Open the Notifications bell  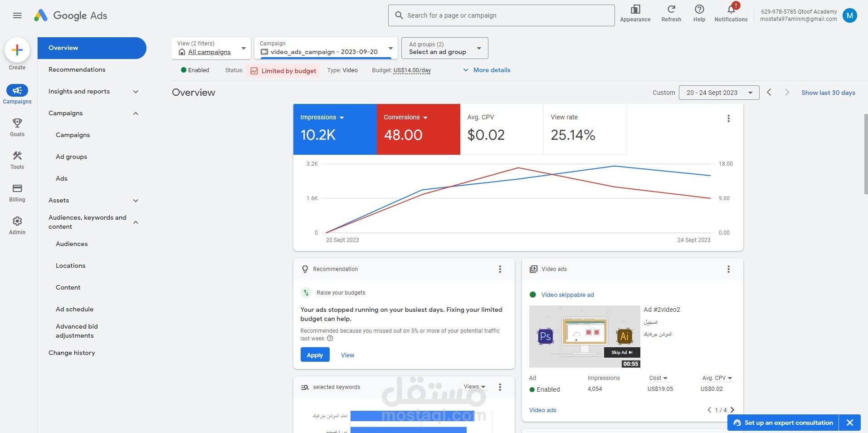coord(731,10)
